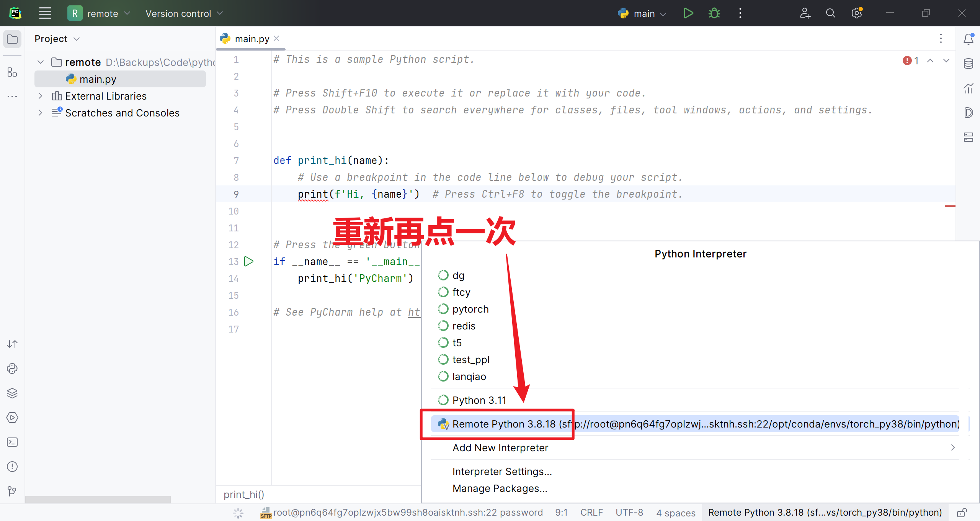Open Git version control tool window

tap(12, 491)
